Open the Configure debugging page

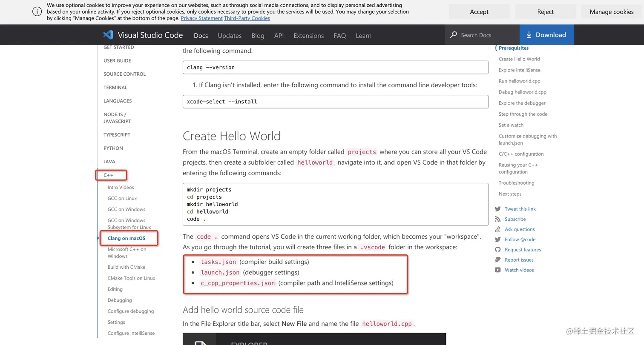pos(131,311)
